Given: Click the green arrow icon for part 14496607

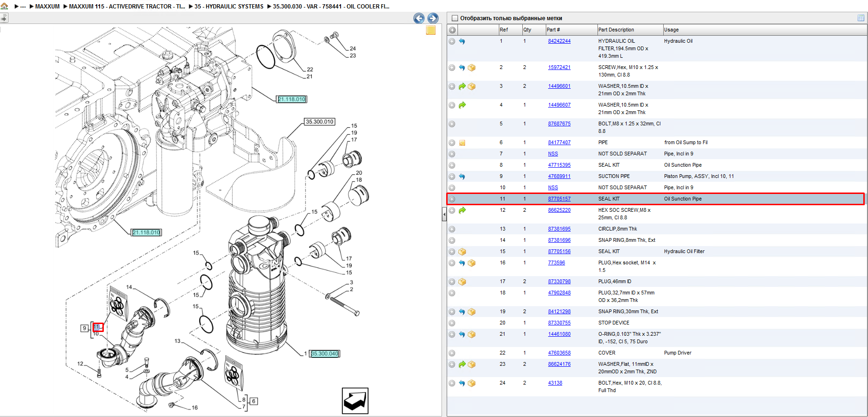Looking at the screenshot, I should tap(462, 105).
